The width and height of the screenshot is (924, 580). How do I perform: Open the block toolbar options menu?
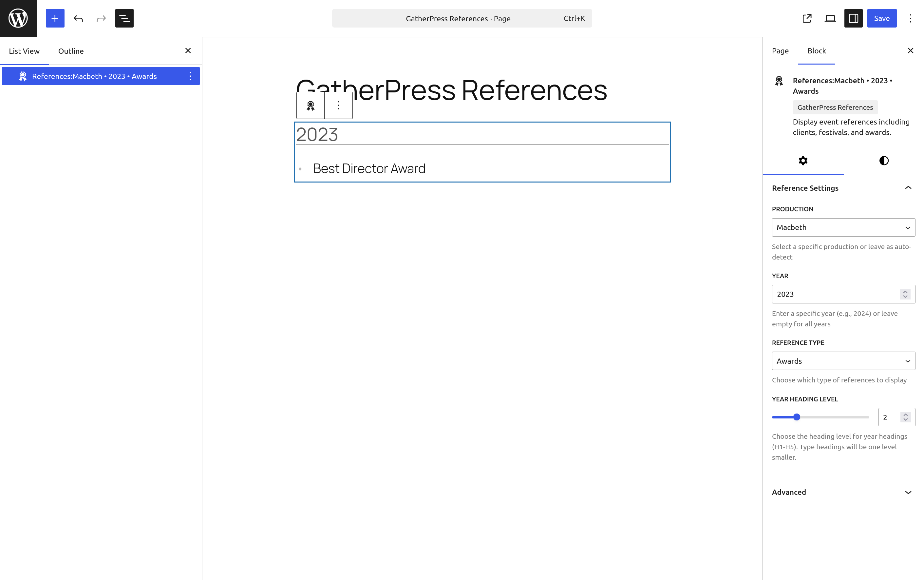338,105
